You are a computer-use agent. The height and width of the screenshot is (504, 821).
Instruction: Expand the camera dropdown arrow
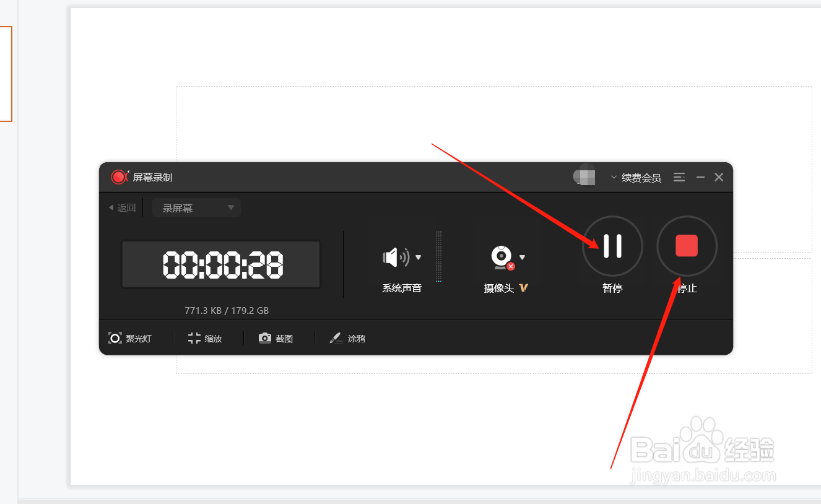point(522,258)
